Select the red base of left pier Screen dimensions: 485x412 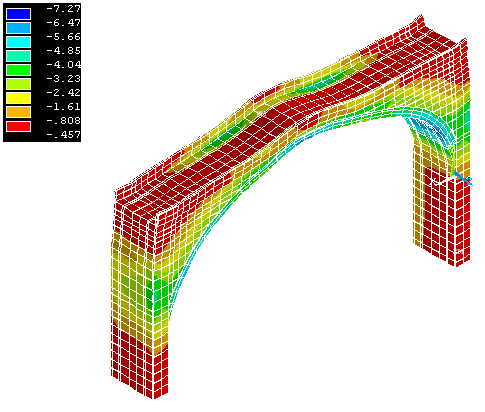click(140, 362)
